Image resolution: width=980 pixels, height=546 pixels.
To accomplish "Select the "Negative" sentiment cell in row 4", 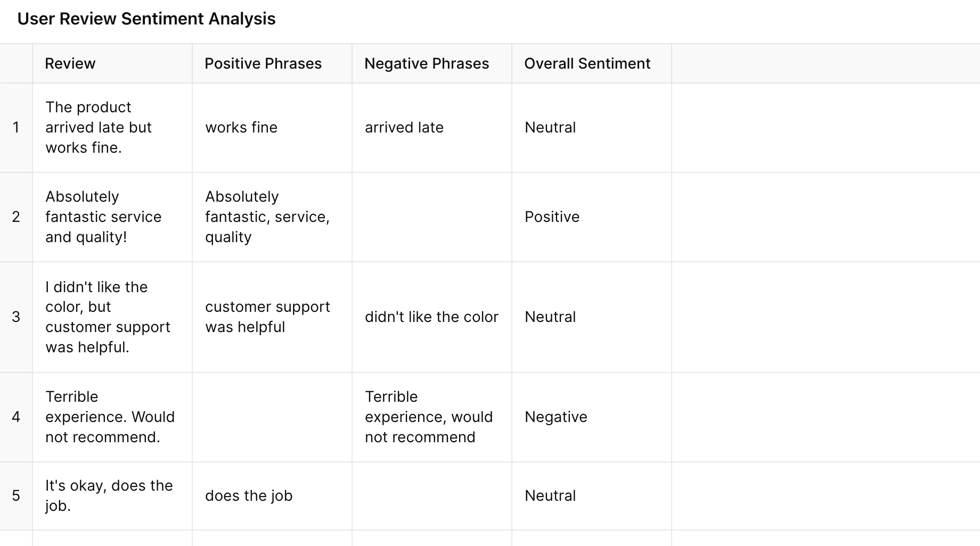I will point(556,417).
